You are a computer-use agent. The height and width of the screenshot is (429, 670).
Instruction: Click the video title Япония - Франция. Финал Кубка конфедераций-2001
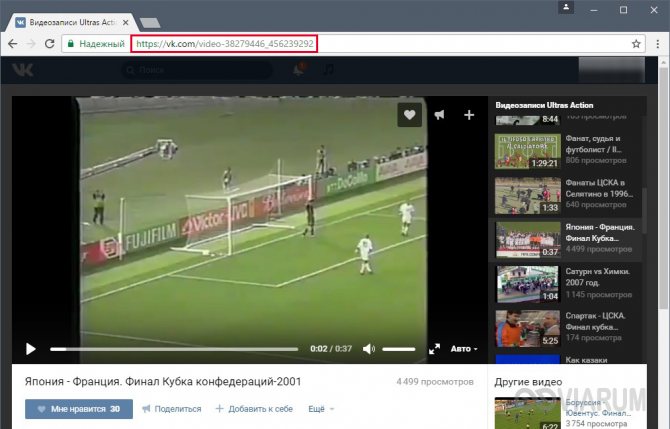point(163,381)
